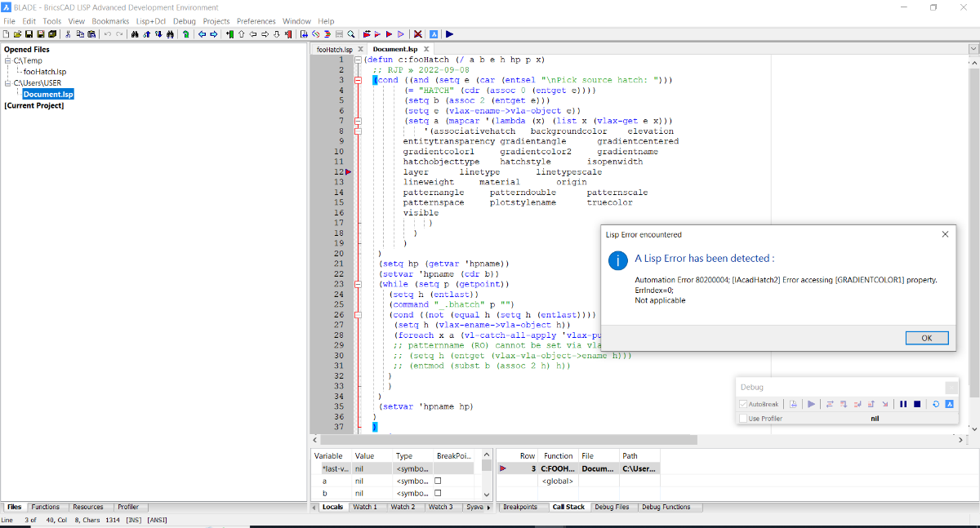Select fooHatch.lsp in Opened Files tree
980x528 pixels.
tap(45, 72)
